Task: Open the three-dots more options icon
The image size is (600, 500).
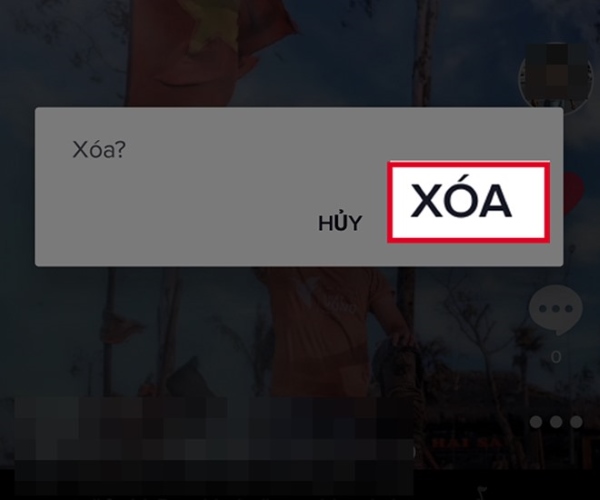Action: (556, 422)
